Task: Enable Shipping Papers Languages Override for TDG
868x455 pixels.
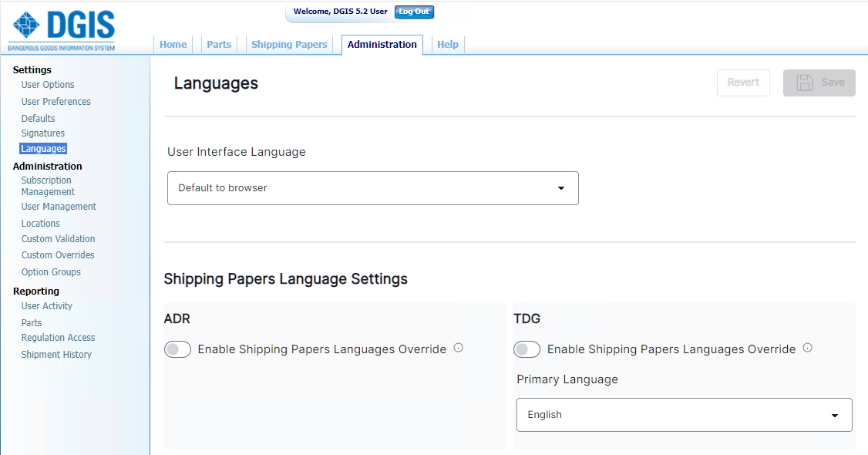Action: 527,349
